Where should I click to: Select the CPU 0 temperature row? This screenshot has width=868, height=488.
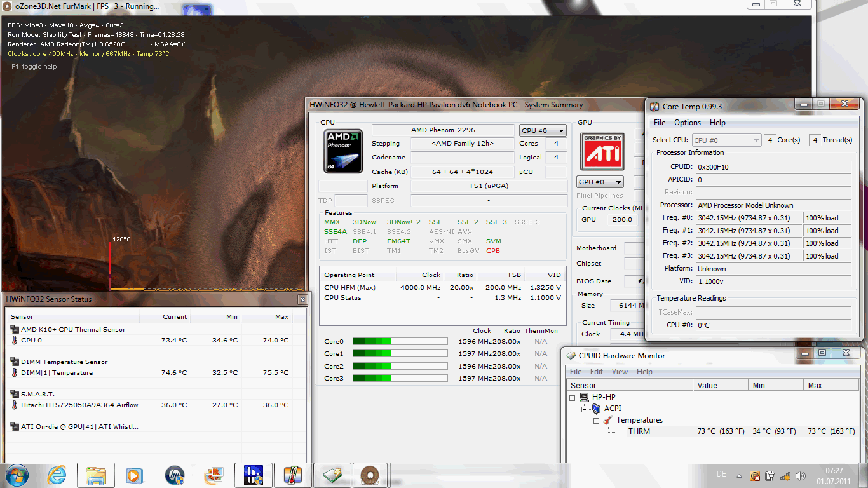click(156, 340)
